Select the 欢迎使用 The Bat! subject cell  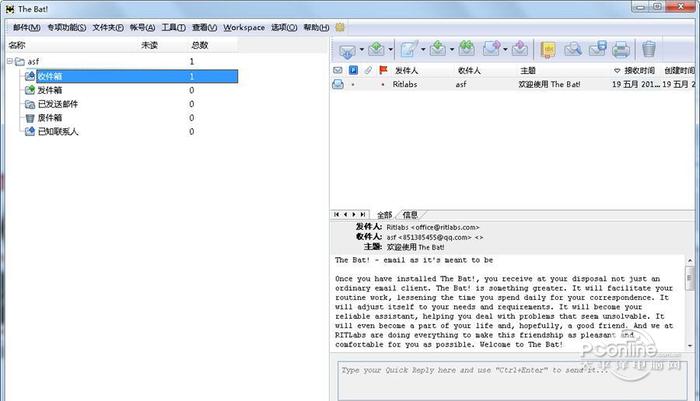549,84
